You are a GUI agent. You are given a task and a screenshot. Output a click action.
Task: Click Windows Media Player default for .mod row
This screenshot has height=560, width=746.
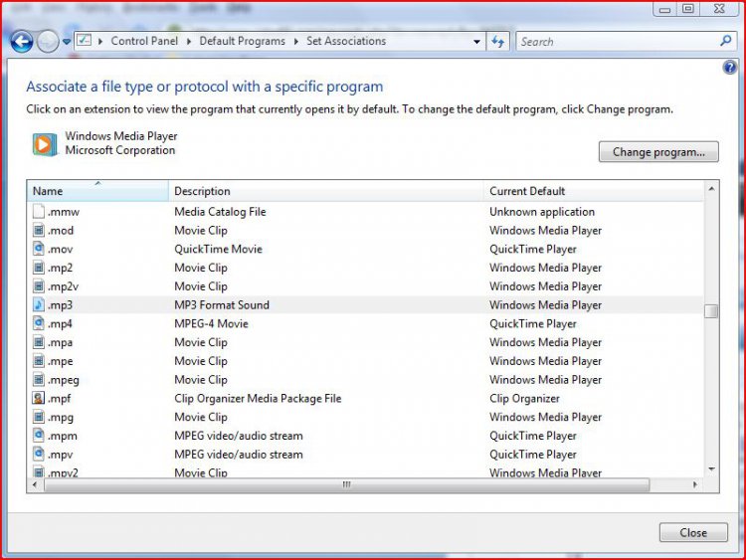point(546,231)
